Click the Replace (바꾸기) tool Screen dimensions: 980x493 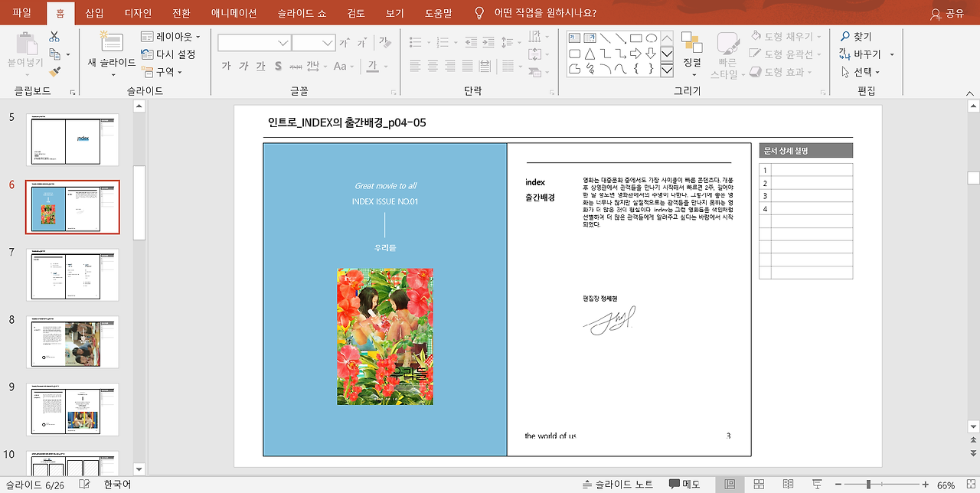pyautogui.click(x=864, y=54)
